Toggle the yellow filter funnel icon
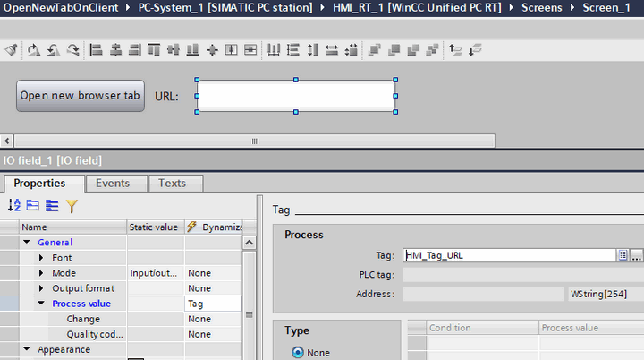 pos(72,206)
